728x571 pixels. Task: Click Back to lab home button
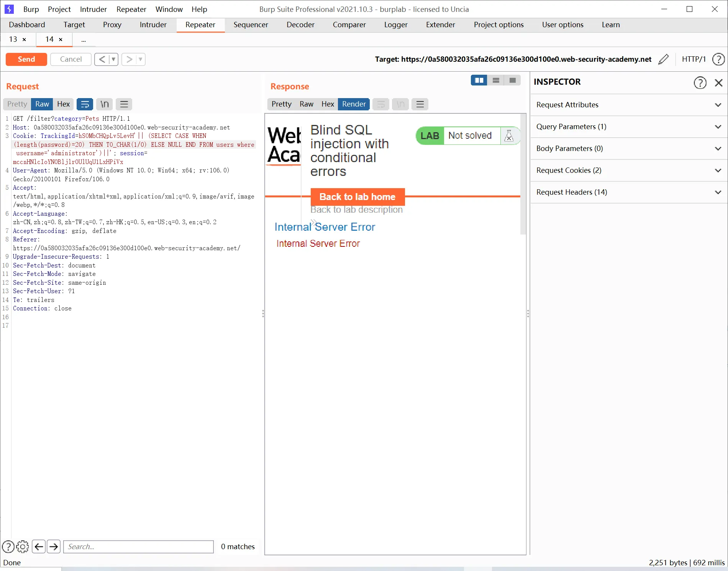click(357, 197)
